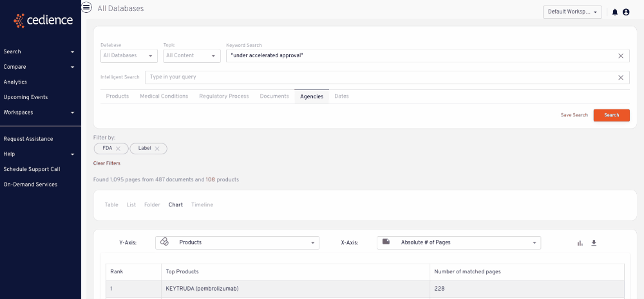
Task: Download the chart data
Action: (594, 243)
